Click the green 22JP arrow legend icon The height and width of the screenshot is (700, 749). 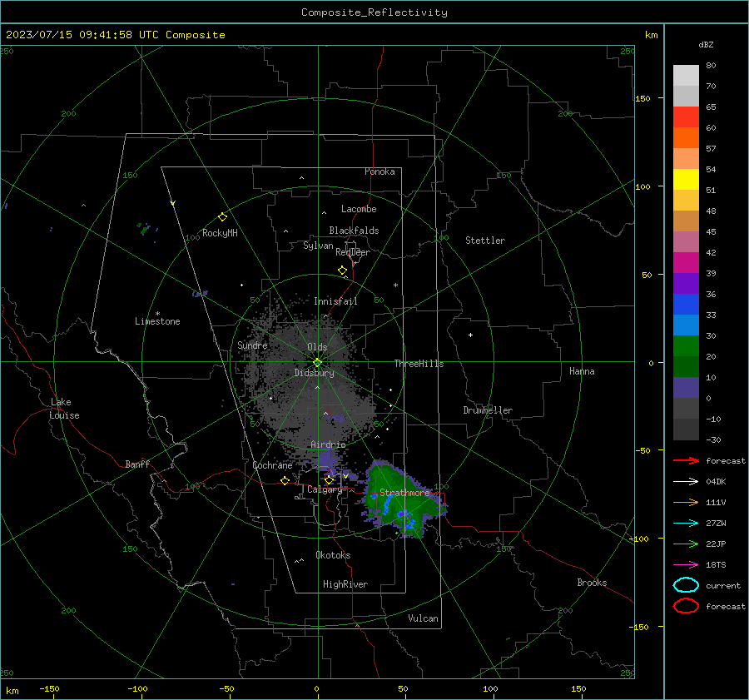click(x=686, y=544)
